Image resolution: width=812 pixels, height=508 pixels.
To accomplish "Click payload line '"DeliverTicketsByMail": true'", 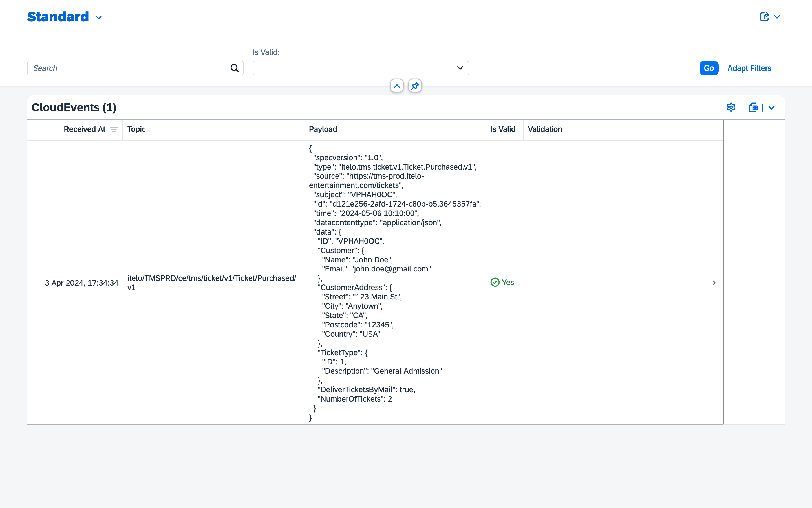I will tap(367, 389).
